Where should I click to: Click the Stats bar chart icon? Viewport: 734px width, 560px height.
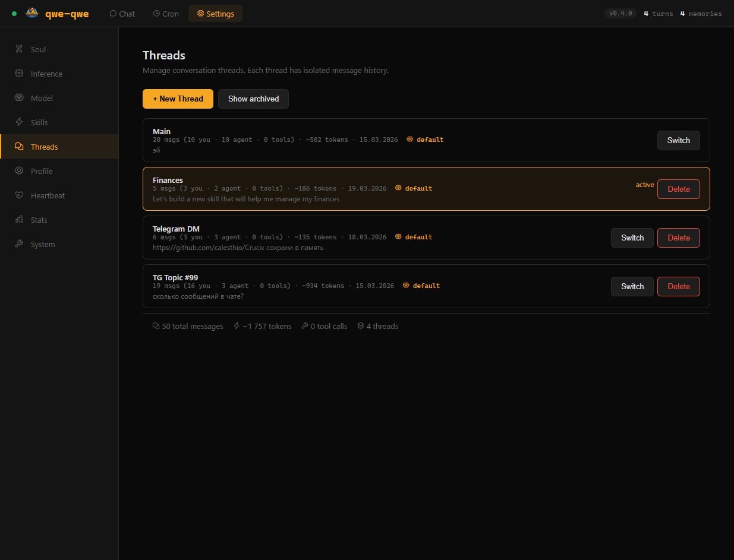pos(19,220)
